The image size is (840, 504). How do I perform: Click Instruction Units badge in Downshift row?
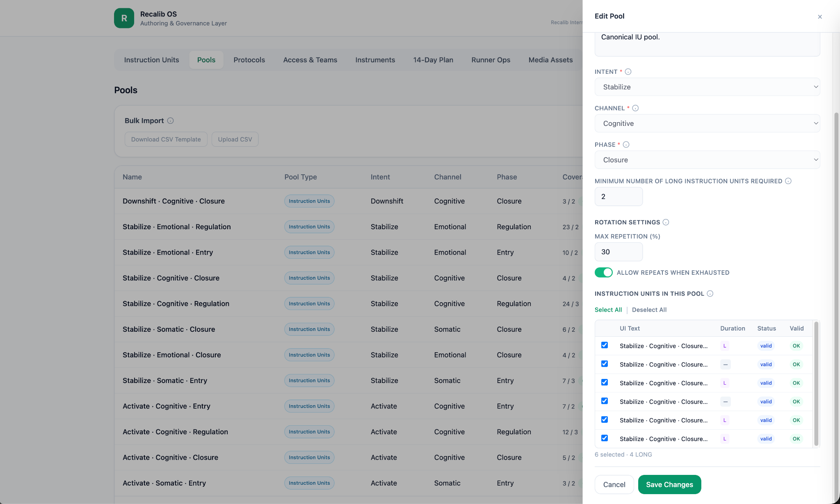coord(309,201)
